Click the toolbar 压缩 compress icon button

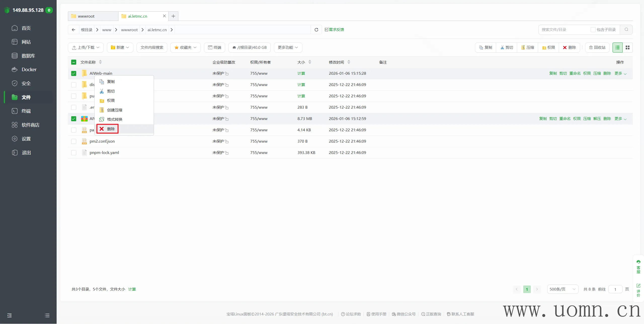click(x=528, y=48)
